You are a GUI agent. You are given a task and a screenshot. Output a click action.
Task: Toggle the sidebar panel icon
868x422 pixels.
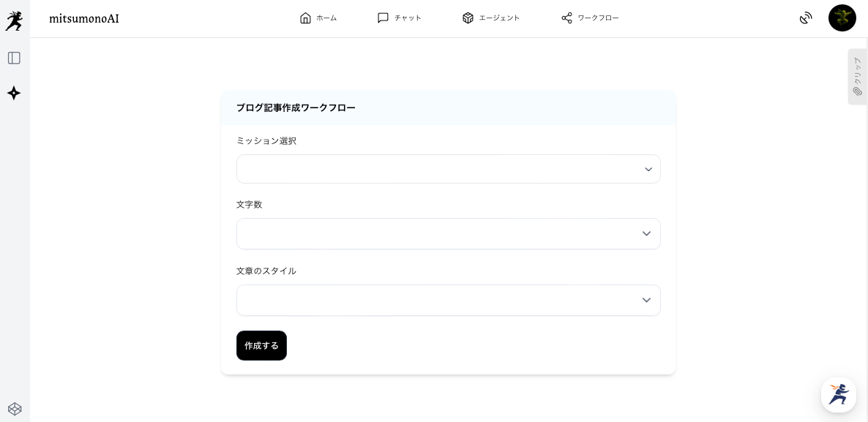(x=14, y=58)
